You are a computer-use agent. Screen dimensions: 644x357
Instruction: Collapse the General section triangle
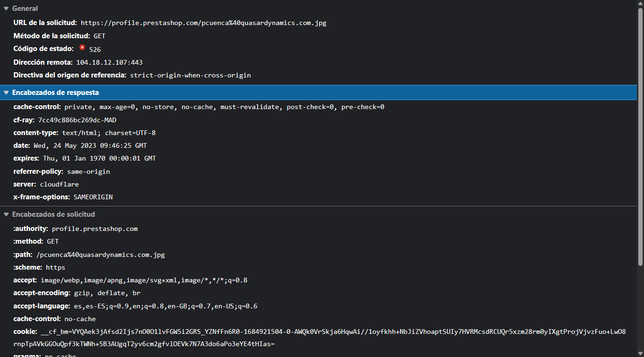(6, 8)
